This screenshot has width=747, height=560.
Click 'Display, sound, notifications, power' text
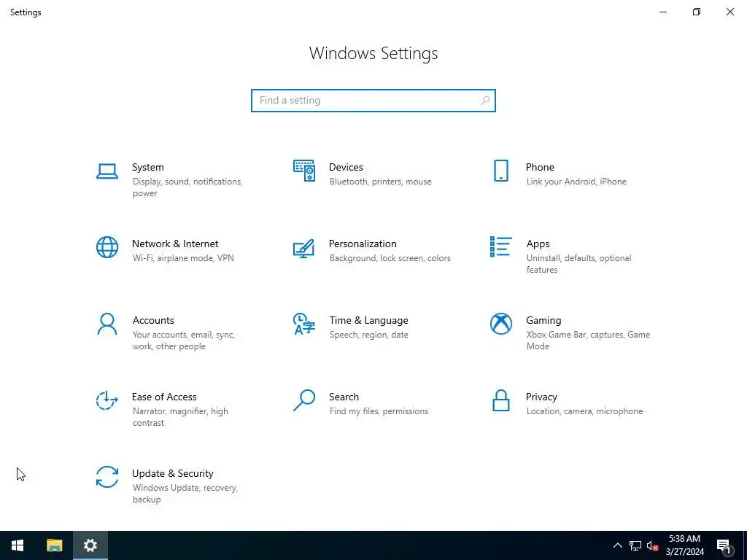(187, 187)
